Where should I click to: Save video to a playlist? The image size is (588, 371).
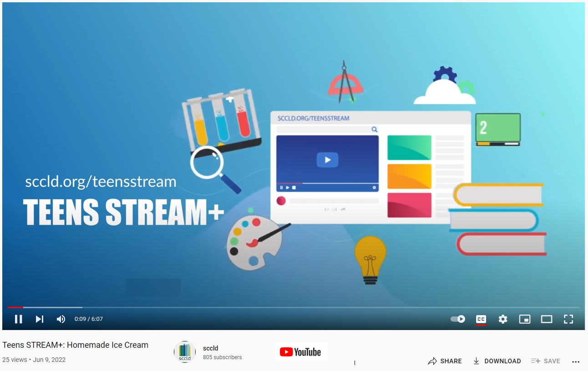click(545, 361)
